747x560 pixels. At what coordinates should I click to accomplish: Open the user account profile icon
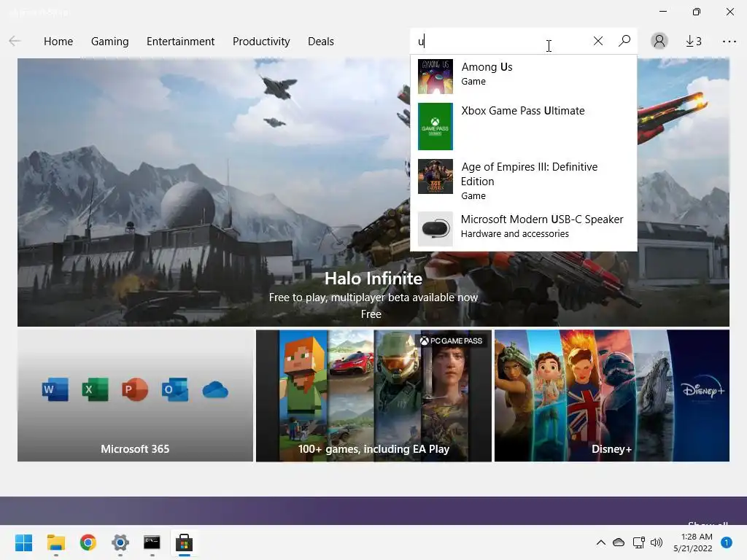coord(659,42)
